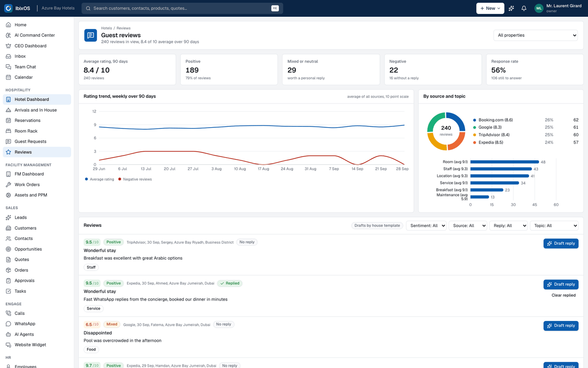Click the Google green legend dot
This screenshot has height=368, width=588.
point(474,128)
